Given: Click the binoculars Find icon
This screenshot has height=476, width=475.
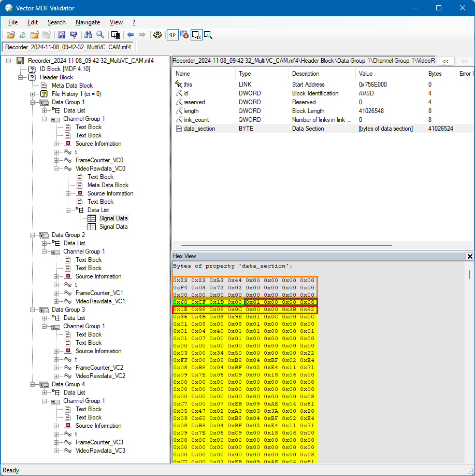Looking at the screenshot, I should 88,35.
